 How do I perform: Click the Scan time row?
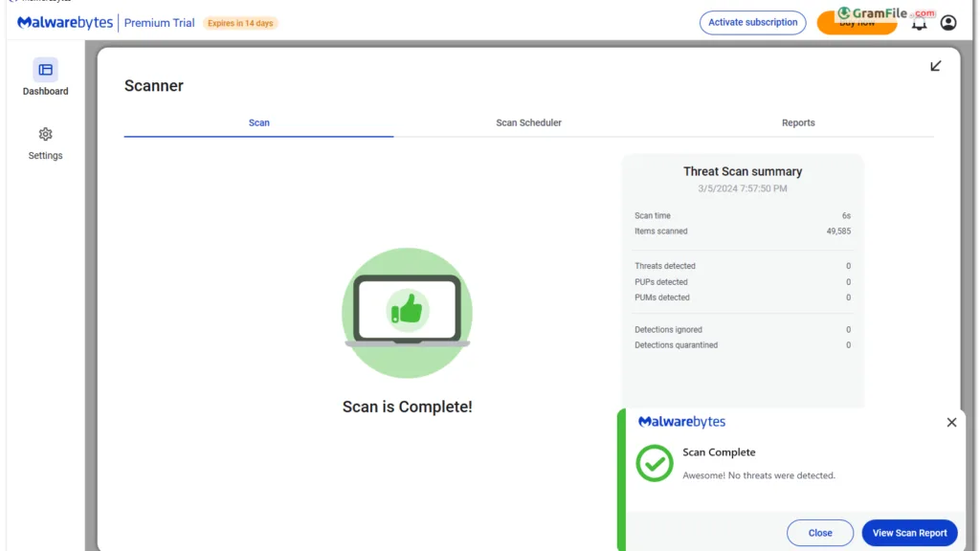click(x=743, y=215)
